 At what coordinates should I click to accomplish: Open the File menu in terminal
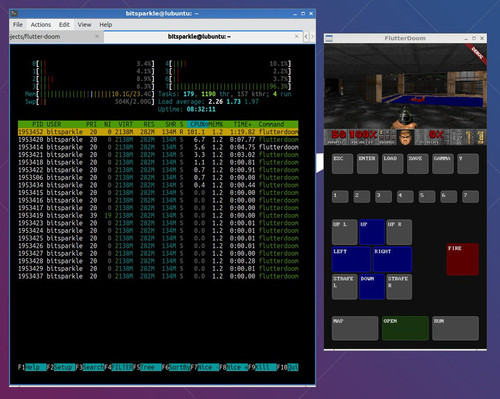18,25
